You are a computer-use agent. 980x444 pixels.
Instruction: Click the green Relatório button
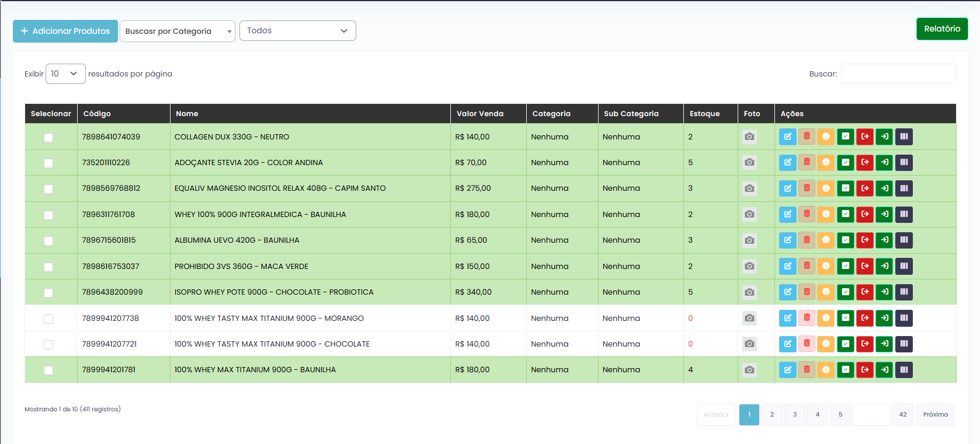[x=941, y=29]
